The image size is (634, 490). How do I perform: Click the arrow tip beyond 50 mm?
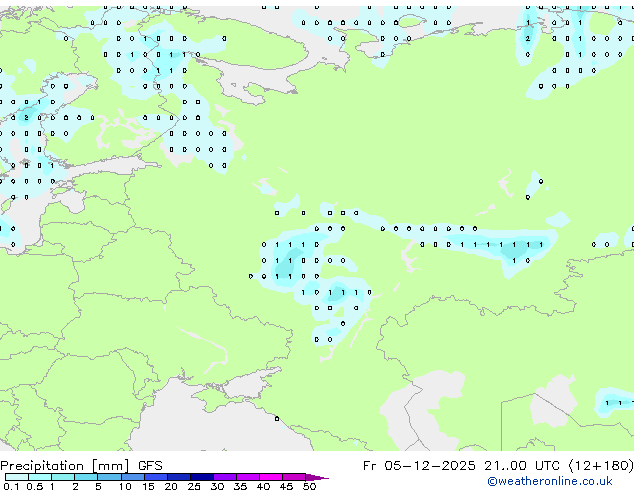click(x=317, y=478)
